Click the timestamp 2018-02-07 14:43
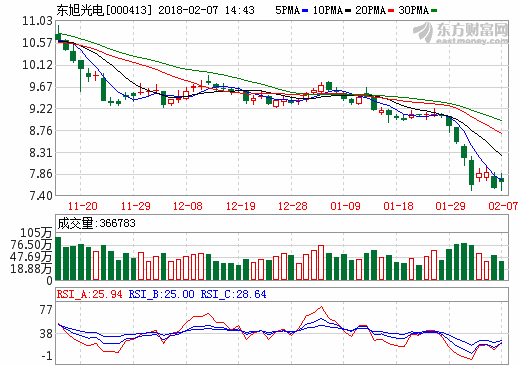Viewport: 520px width, 365px height. (206, 10)
